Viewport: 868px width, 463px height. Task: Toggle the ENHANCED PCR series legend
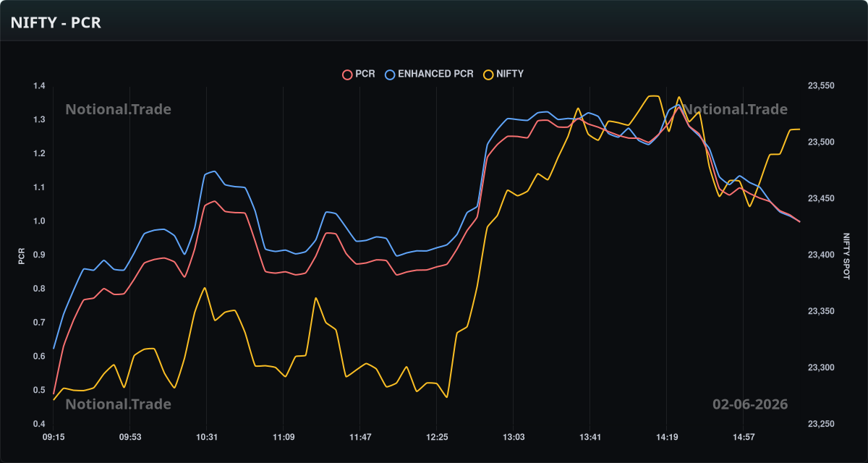point(430,74)
